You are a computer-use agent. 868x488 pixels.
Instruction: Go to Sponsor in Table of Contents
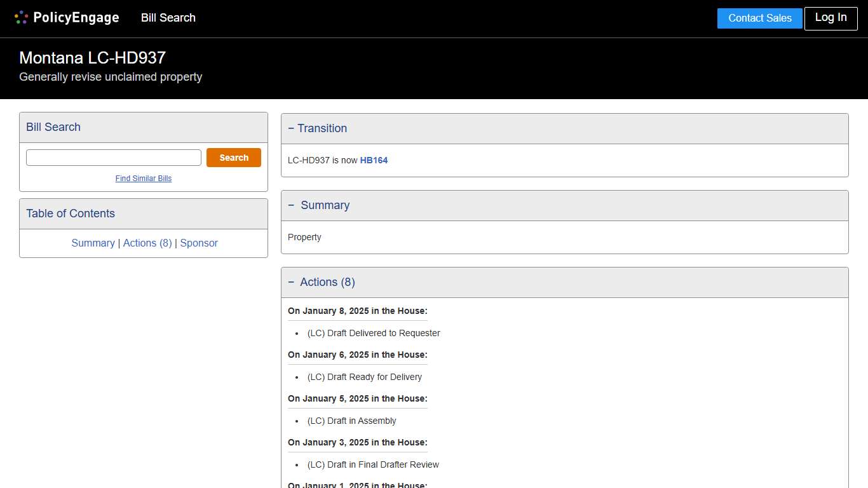coord(199,243)
